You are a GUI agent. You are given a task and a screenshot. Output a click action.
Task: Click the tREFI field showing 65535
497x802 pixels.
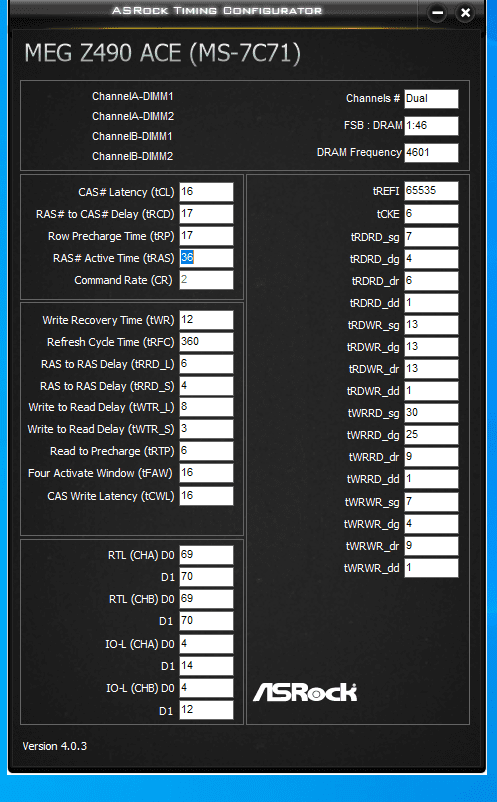tap(431, 191)
